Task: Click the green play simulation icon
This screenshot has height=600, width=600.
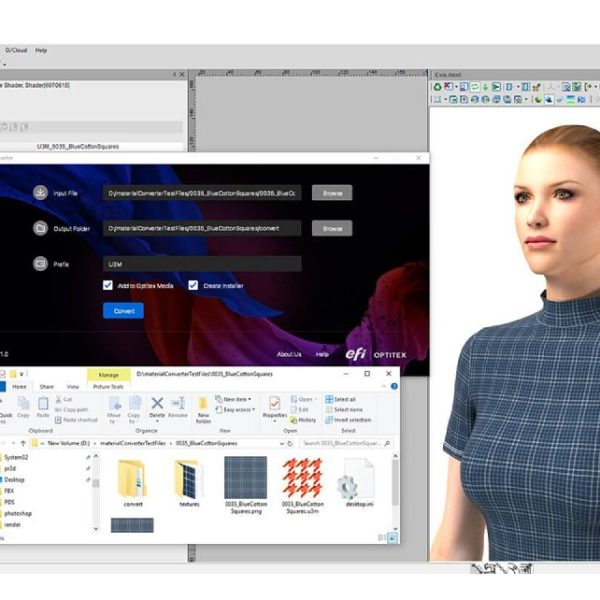Action: [x=496, y=87]
